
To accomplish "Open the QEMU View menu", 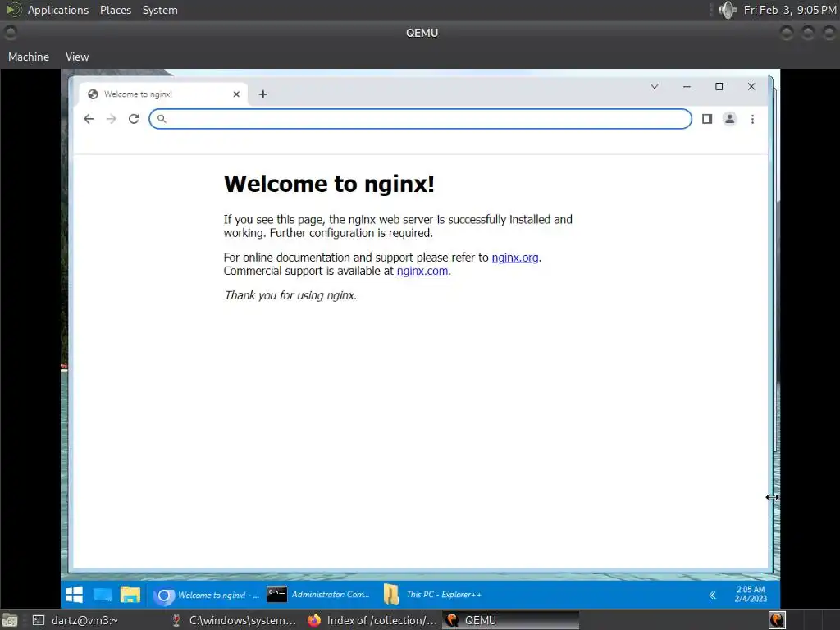I will click(x=77, y=57).
